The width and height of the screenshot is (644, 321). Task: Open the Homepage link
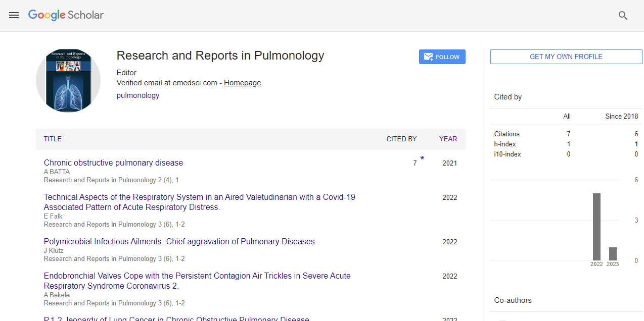(x=242, y=83)
